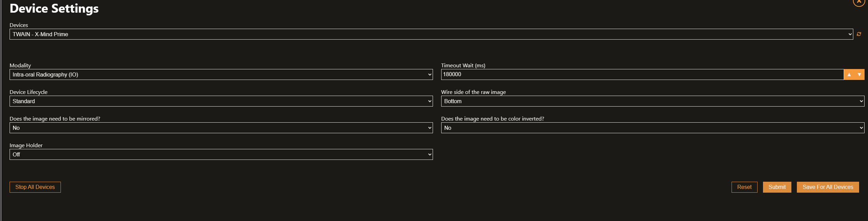This screenshot has height=221, width=868.
Task: Click the Stop All Devices button
Action: click(x=35, y=187)
